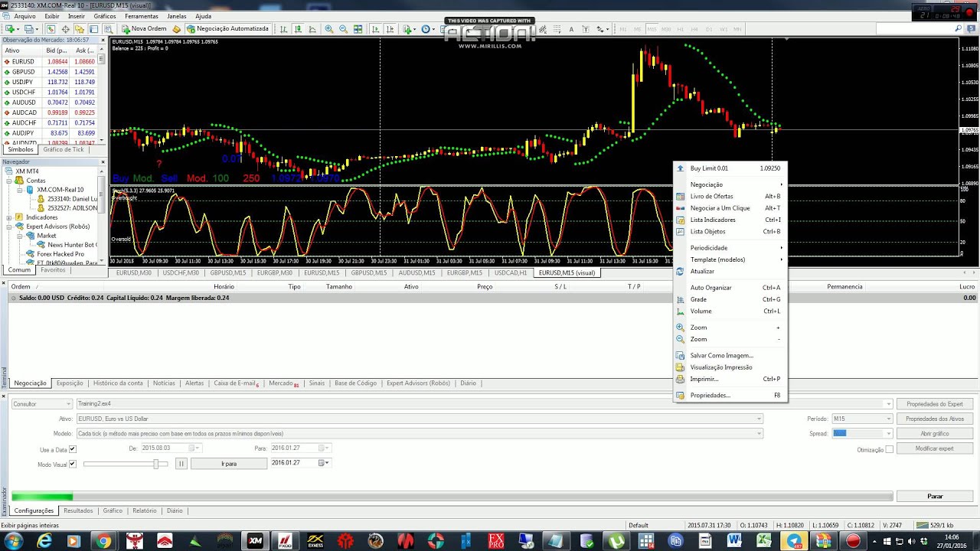Screen dimensions: 980x551
Task: Uncheck the Use a Data checkbox
Action: coord(73,449)
